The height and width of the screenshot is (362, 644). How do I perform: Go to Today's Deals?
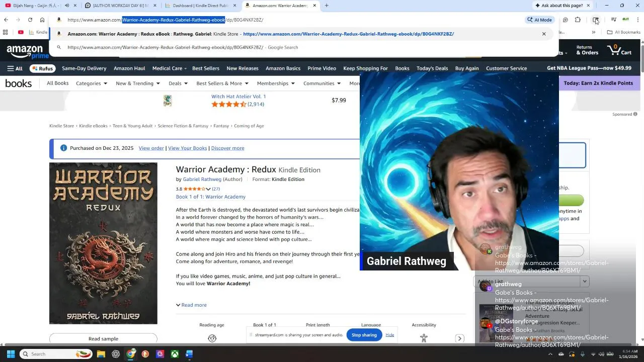point(432,68)
